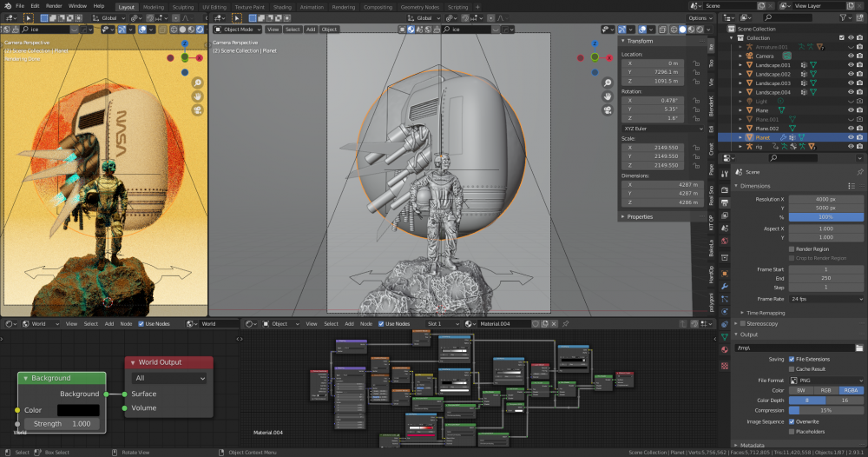Viewport: 868px width, 457px height.
Task: Click the Blender logo menu icon
Action: click(x=8, y=6)
